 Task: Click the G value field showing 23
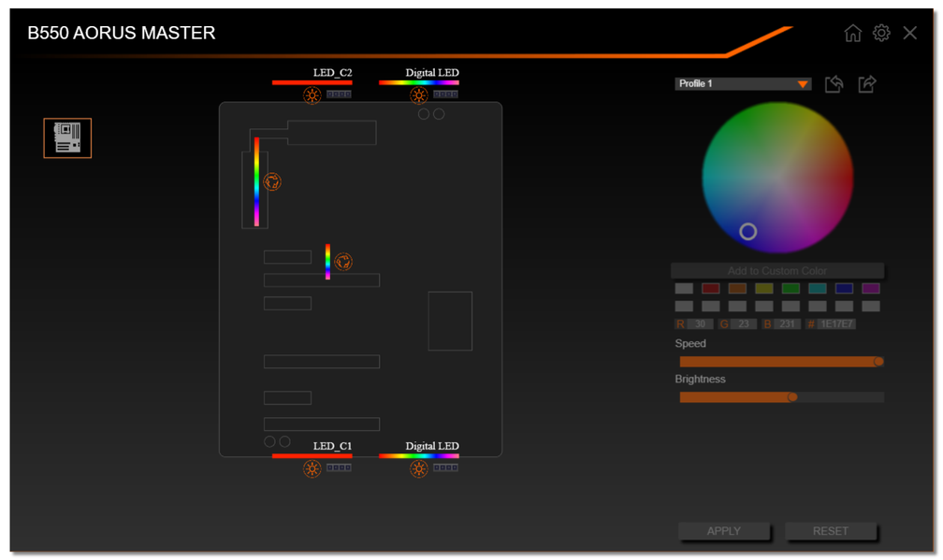[x=744, y=323]
